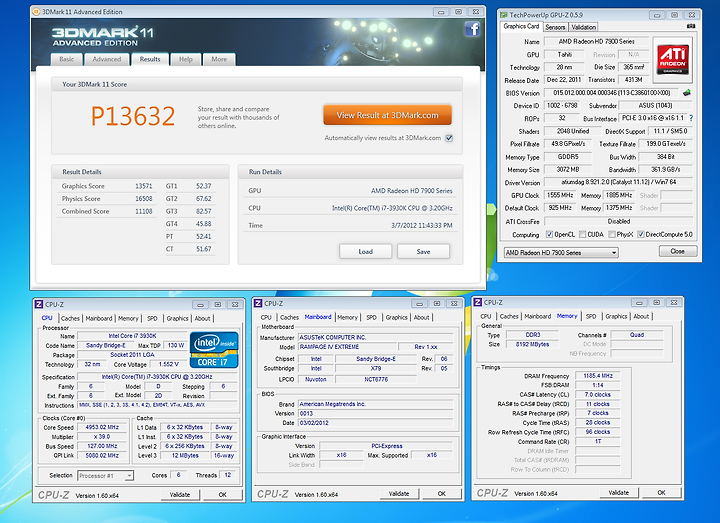This screenshot has height=523, width=720.
Task: Click the GPU-Z Name field AMD Radeon HD 7900
Action: [x=596, y=41]
